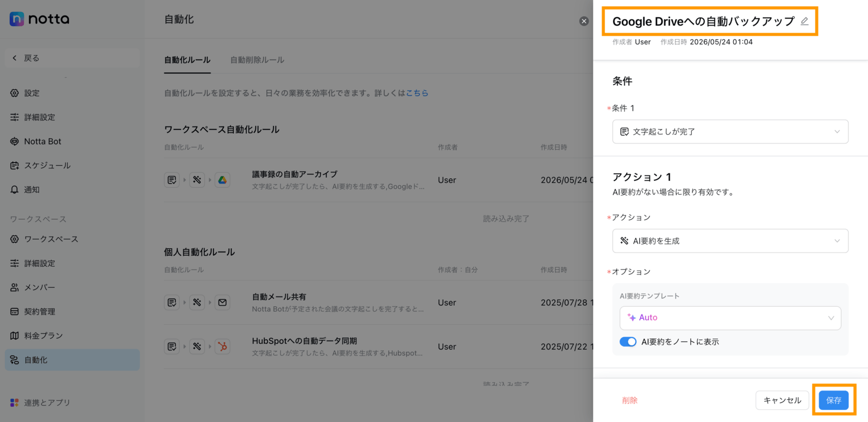Click AI summary icon in 議事録の自動アーカイブ row
868x422 pixels.
tap(197, 180)
